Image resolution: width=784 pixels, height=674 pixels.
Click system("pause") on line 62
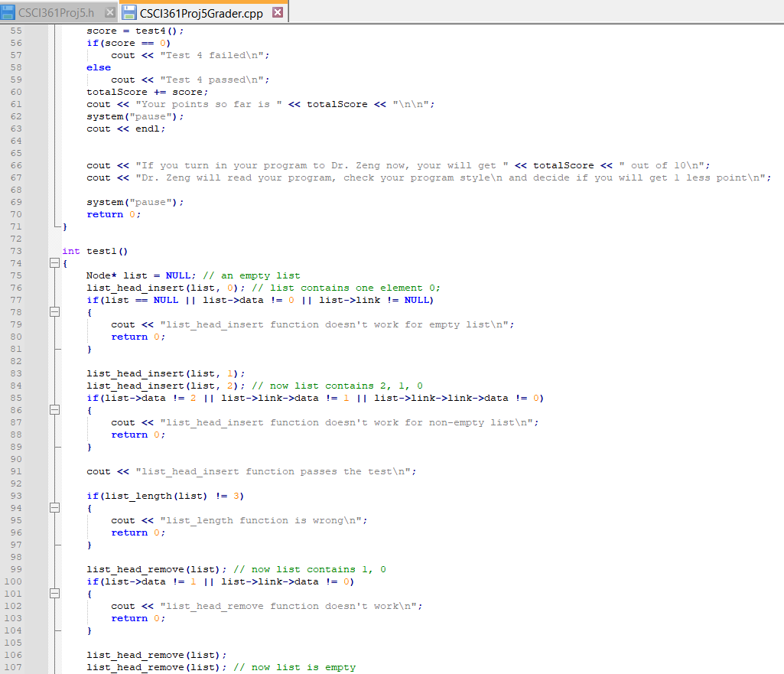coord(135,116)
